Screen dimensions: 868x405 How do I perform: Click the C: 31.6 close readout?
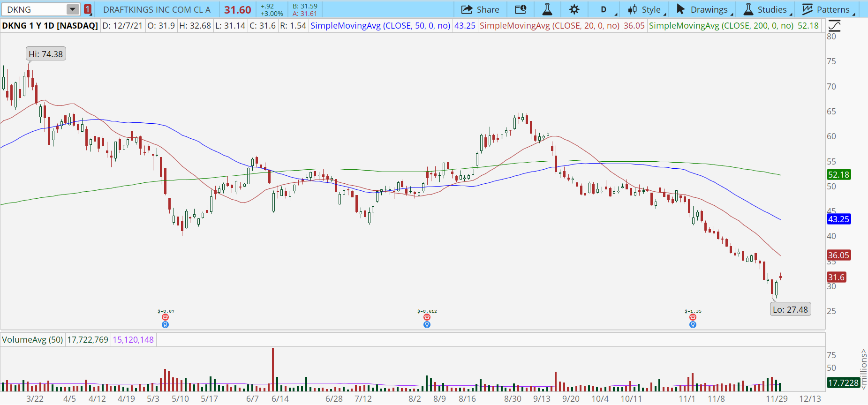tap(263, 26)
